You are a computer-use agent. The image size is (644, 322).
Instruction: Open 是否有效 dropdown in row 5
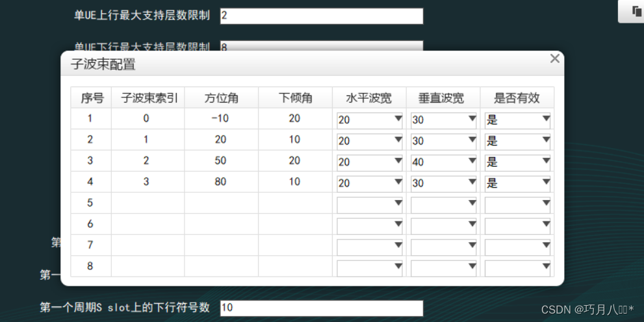coord(517,204)
